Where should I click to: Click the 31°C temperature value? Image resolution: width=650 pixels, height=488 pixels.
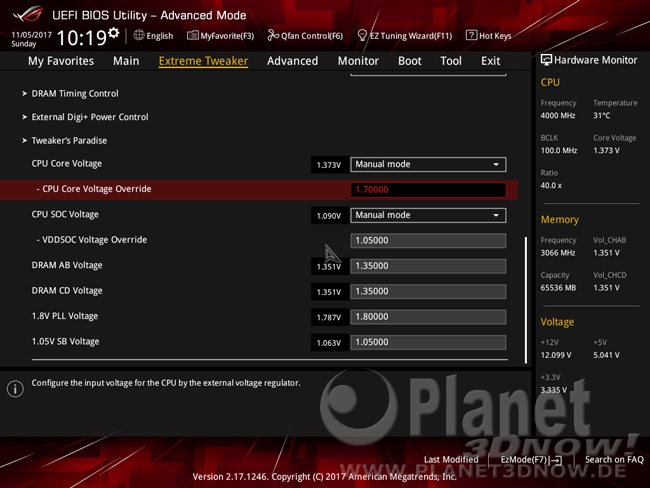[601, 116]
